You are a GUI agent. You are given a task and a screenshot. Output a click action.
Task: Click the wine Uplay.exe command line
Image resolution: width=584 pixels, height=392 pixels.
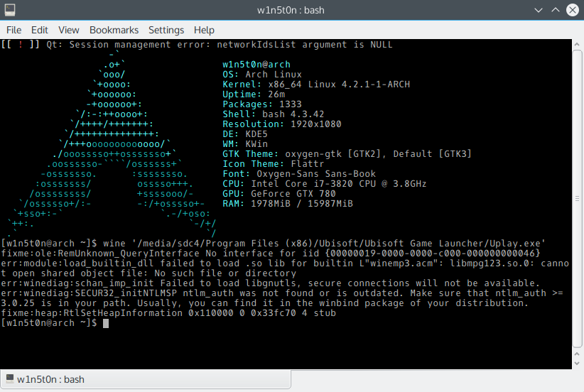tap(274, 244)
